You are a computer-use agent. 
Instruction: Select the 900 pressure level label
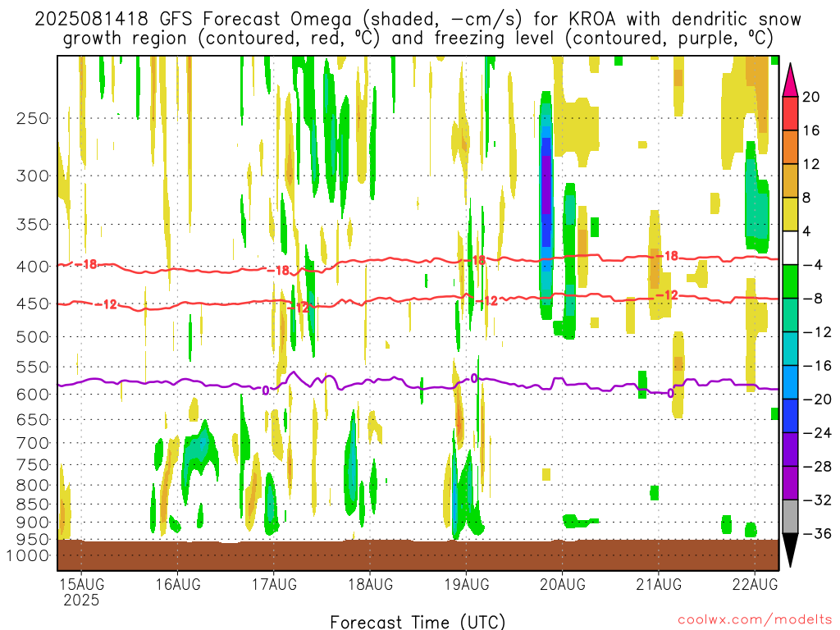(x=33, y=522)
